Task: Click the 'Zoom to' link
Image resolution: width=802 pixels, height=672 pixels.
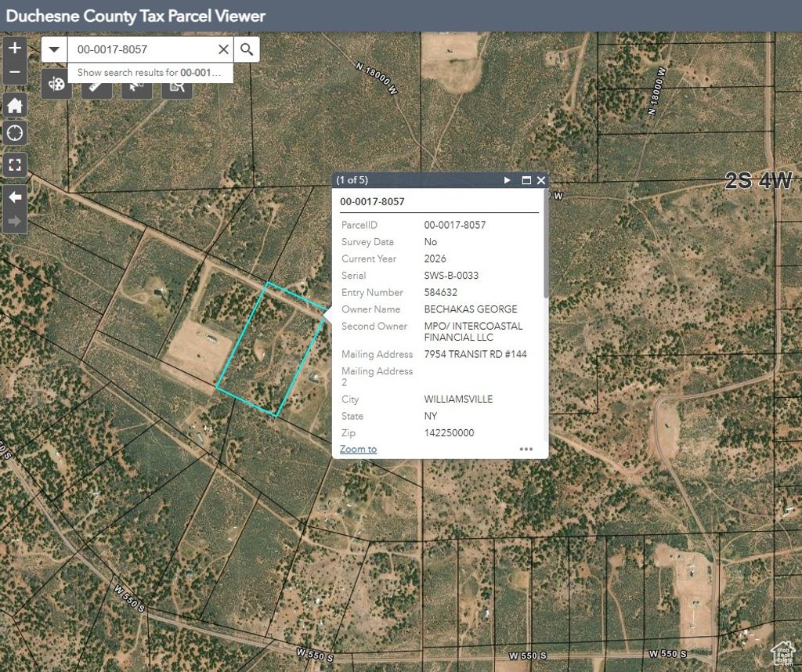Action: [358, 449]
